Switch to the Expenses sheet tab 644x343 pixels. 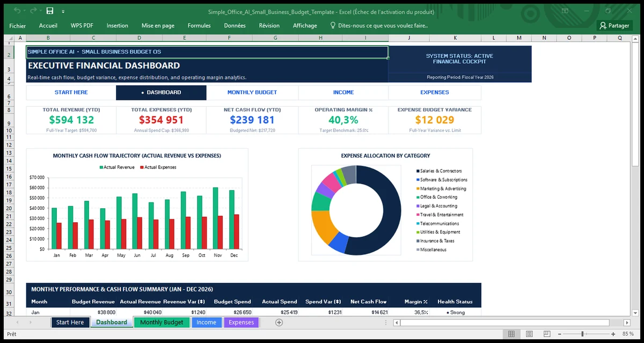pyautogui.click(x=241, y=322)
